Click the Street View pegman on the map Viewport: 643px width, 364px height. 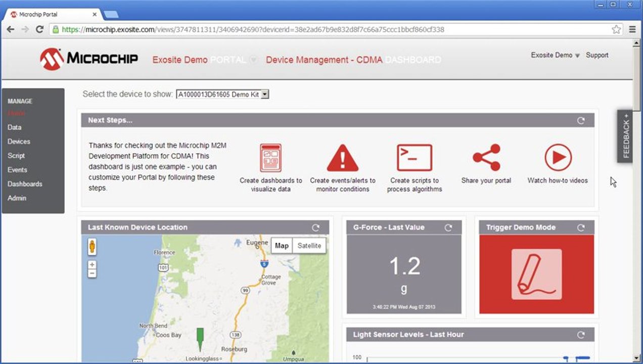tap(92, 247)
